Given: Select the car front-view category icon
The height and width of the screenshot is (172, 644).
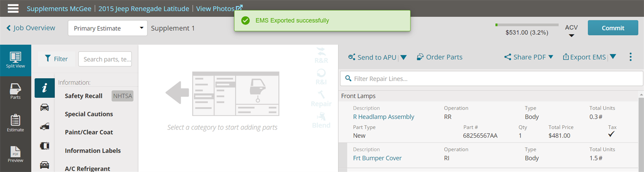Looking at the screenshot, I should click(x=45, y=107).
